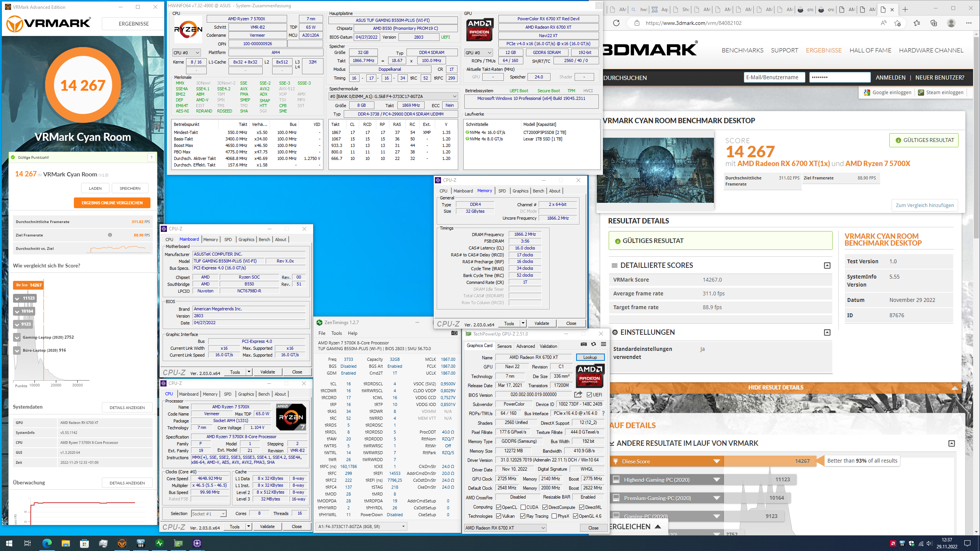Screen dimensions: 980x551
Task: Click the Durchschnitt vs. Ziel graph line
Action: point(119,248)
